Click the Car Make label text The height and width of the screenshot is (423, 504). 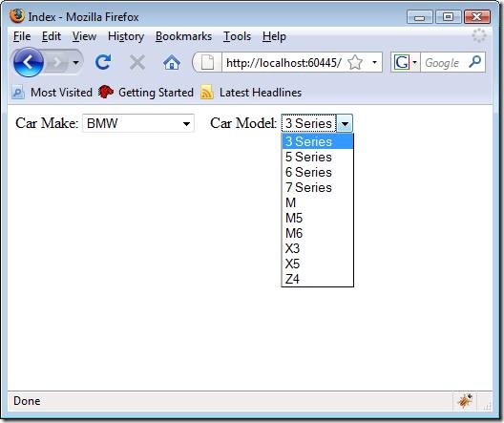pyautogui.click(x=47, y=123)
